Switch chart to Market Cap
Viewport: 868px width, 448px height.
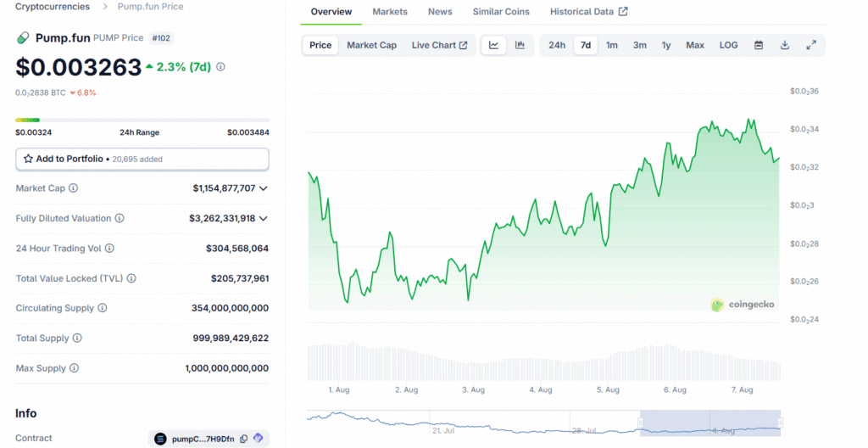[x=371, y=45]
